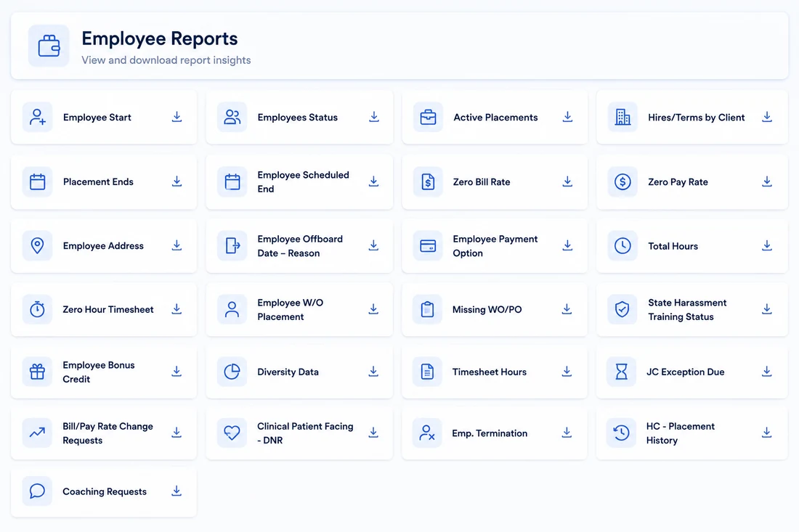The image size is (799, 532).
Task: Click the gift icon on Employee Bonus Credit
Action: (x=37, y=372)
